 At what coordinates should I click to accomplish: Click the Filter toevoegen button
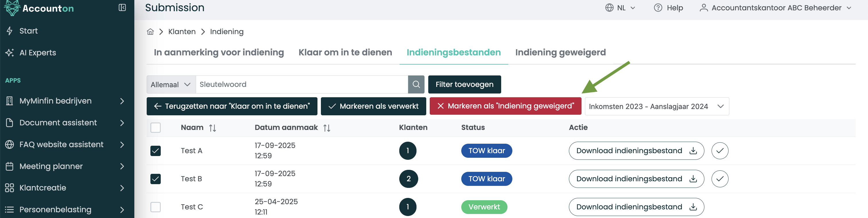(464, 84)
